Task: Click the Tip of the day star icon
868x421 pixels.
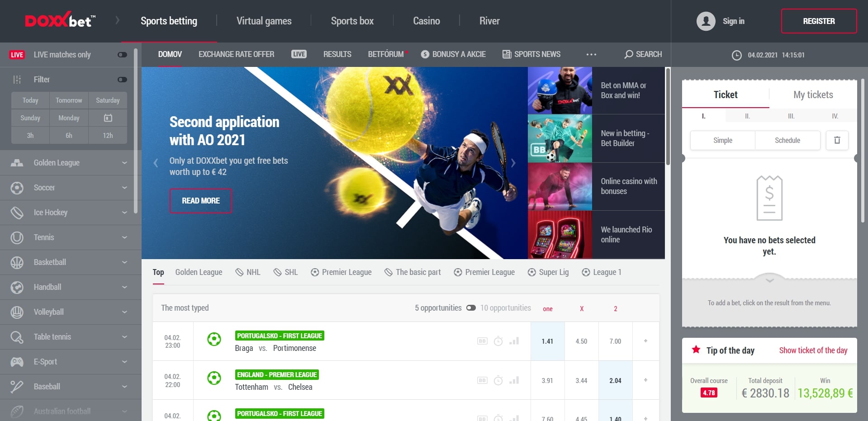Action: pos(696,350)
